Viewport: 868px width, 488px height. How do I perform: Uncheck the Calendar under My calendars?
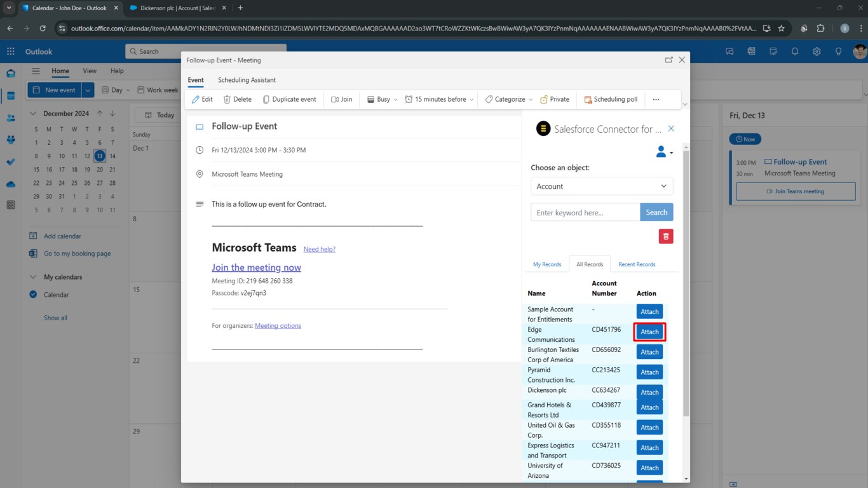coord(33,294)
